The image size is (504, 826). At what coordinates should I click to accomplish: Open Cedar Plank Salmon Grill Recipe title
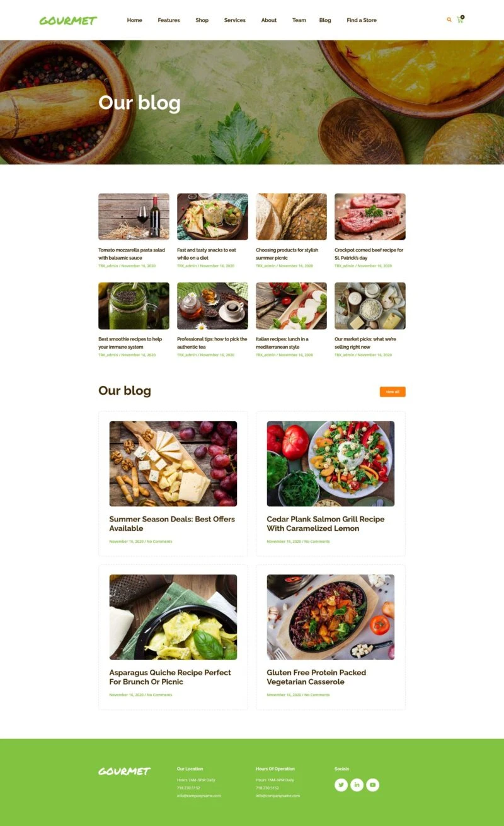(x=326, y=524)
